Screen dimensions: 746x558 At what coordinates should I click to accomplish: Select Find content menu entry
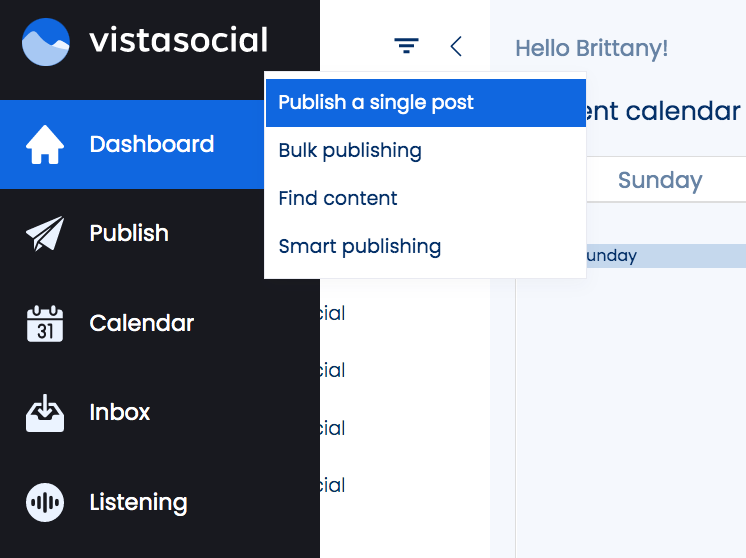pos(426,198)
